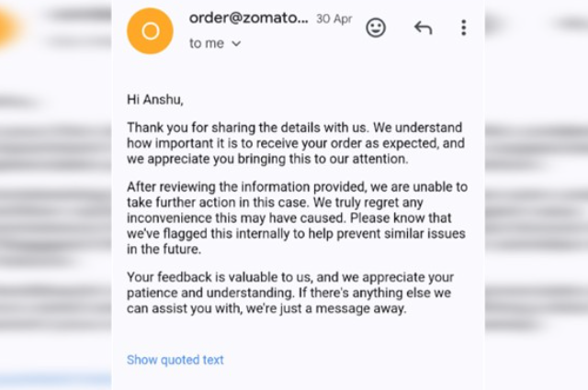Viewport: 588px width, 390px height.
Task: Open the three-dot more options menu
Action: click(x=464, y=28)
